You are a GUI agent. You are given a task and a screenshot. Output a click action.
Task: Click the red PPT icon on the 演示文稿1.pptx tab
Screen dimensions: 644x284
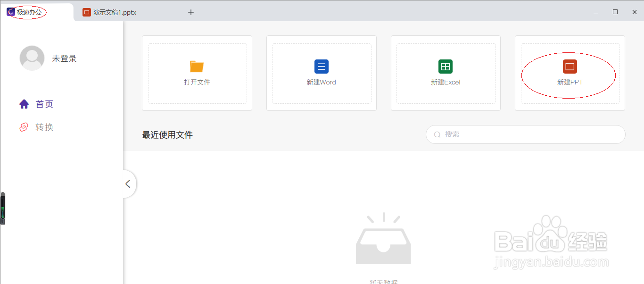(87, 12)
